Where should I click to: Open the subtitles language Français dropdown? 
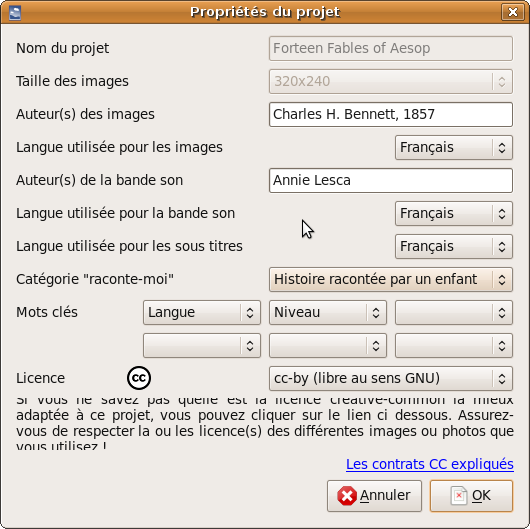point(454,246)
